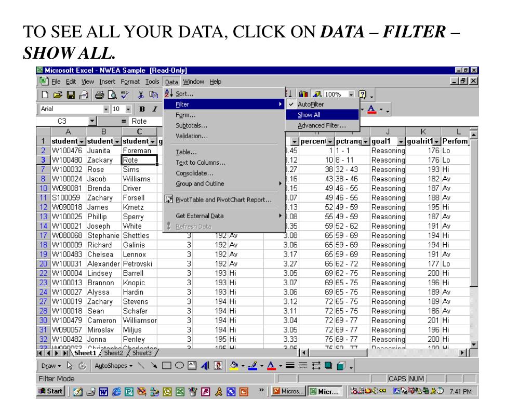Click the Start button on taskbar

point(50,391)
